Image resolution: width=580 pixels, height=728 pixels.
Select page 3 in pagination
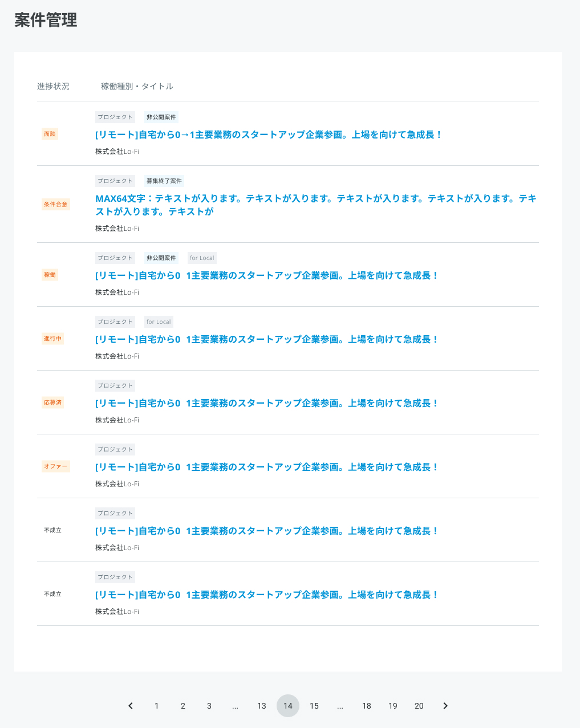tap(209, 706)
